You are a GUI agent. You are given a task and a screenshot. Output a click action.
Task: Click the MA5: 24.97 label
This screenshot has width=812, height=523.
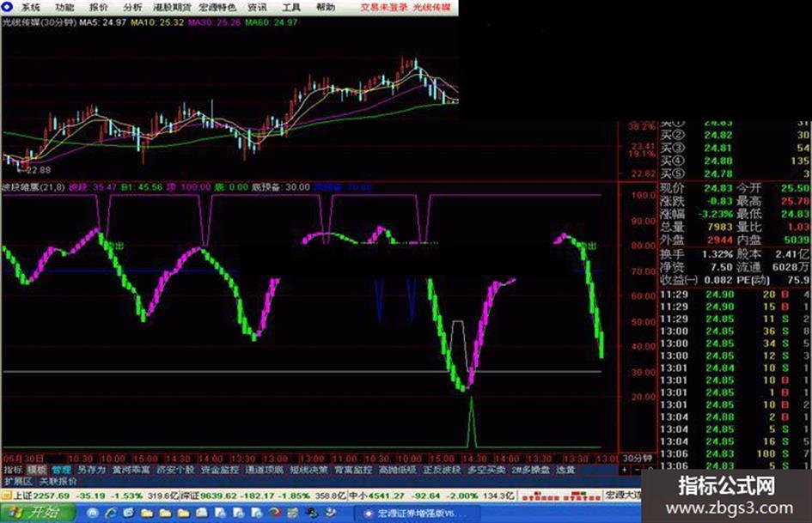(x=102, y=22)
